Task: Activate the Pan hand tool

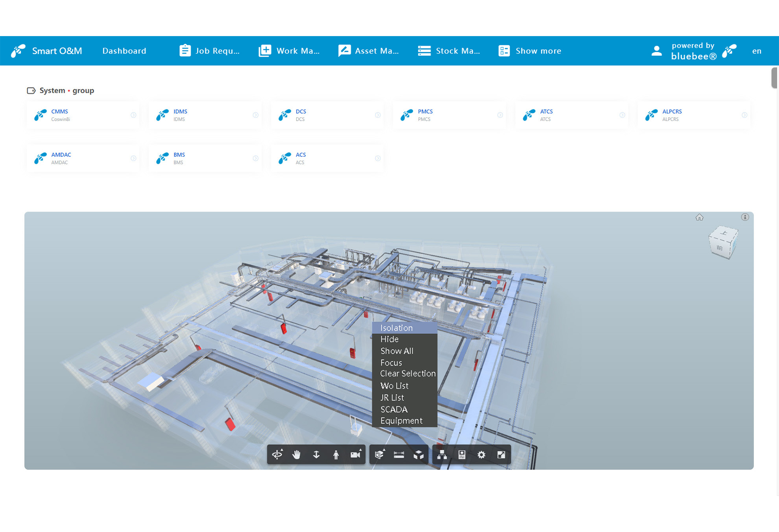Action: coord(297,454)
